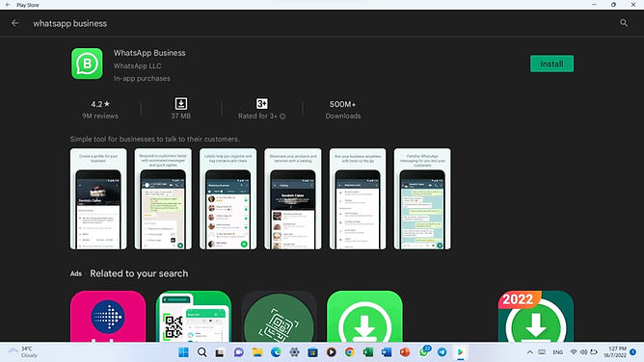Screen dimensions: 644x362
Task: Open screenshot 'Create a profile for your business'
Action: coord(98,199)
